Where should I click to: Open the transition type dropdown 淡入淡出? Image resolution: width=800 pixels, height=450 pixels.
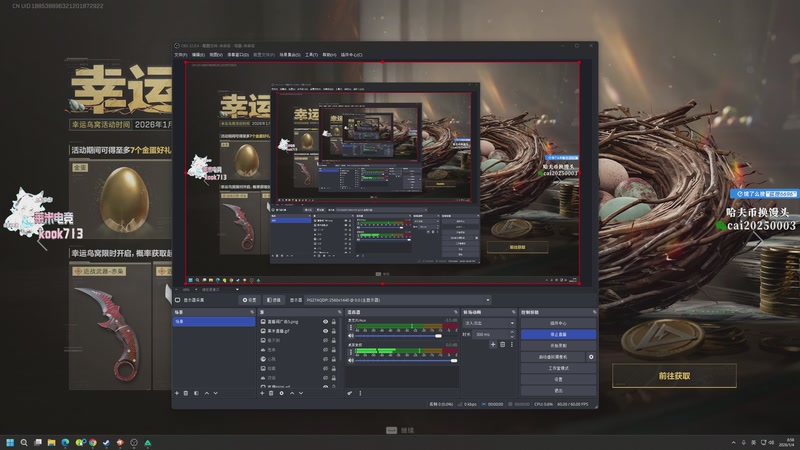489,323
